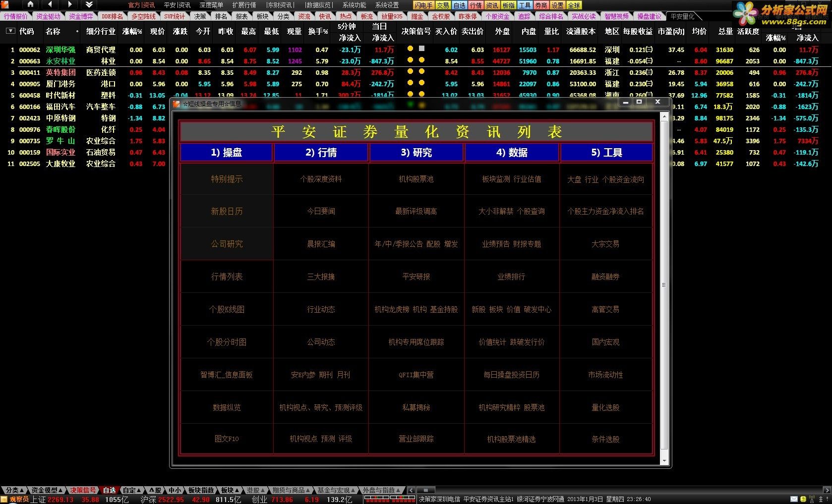
Task: Close the 短线操盘专用 info dialog
Action: [x=657, y=102]
